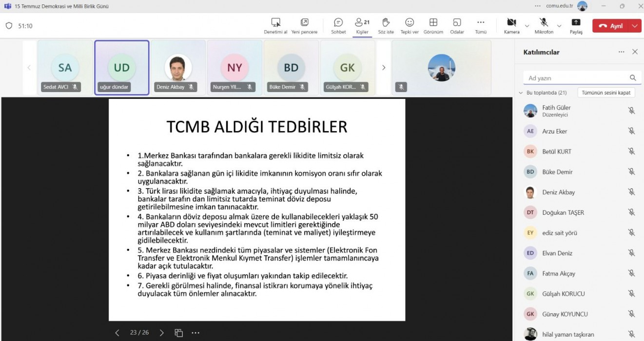The image size is (644, 341).
Task: Open slide grid view icon
Action: point(178,333)
